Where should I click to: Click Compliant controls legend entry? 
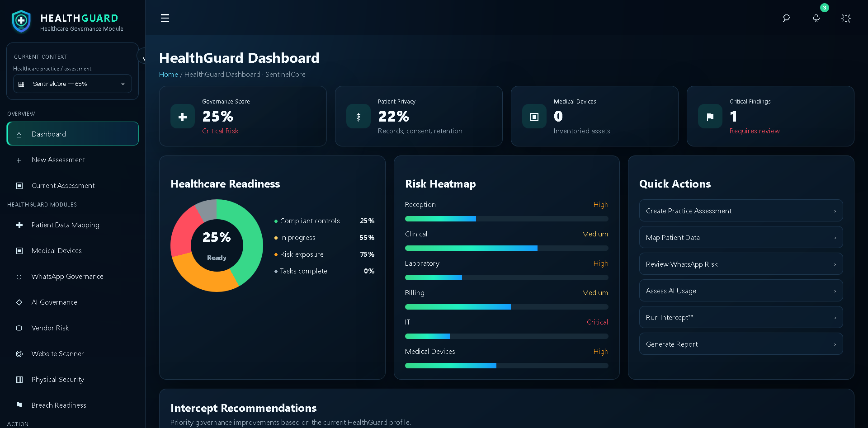(324, 221)
